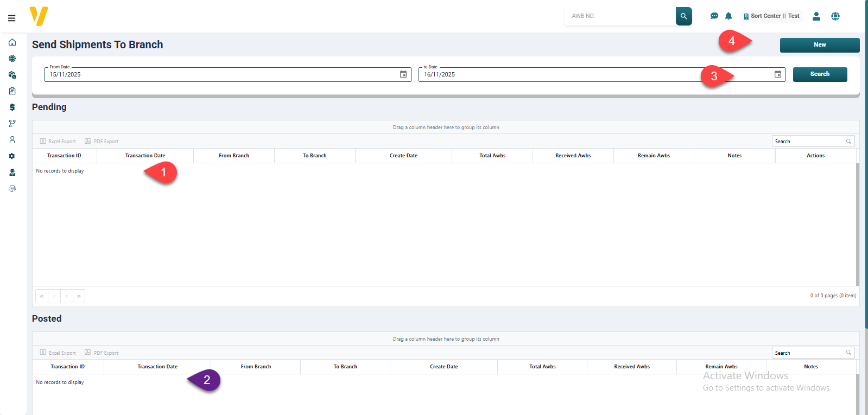Open the chat messages icon
Image resolution: width=868 pixels, height=415 pixels.
pyautogui.click(x=714, y=16)
